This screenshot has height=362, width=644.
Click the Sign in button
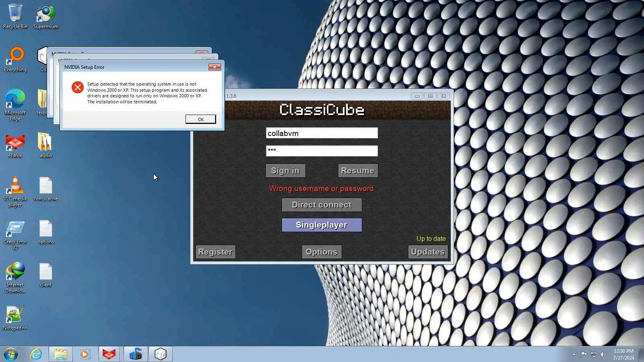click(285, 171)
